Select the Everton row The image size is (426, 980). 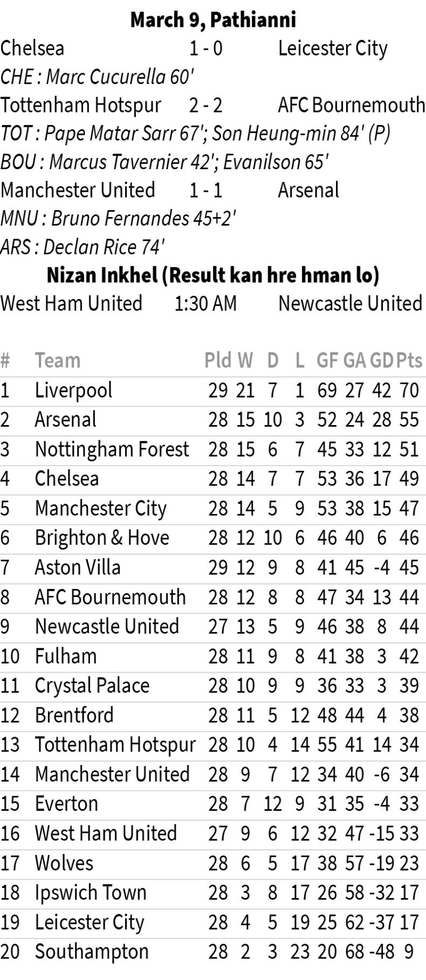click(213, 804)
